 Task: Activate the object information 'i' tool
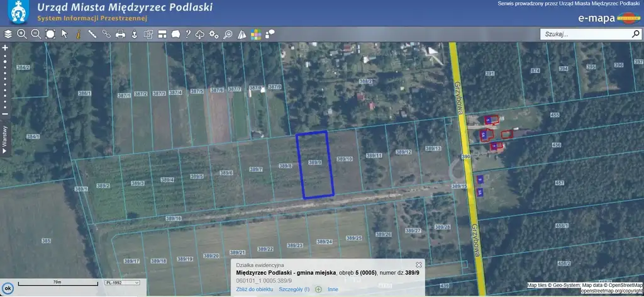[x=77, y=34]
